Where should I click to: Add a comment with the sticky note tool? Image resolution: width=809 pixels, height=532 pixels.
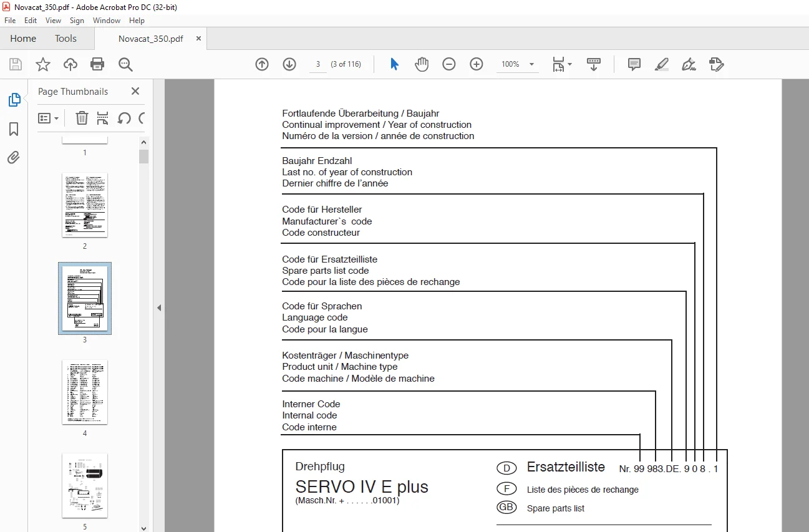(634, 64)
